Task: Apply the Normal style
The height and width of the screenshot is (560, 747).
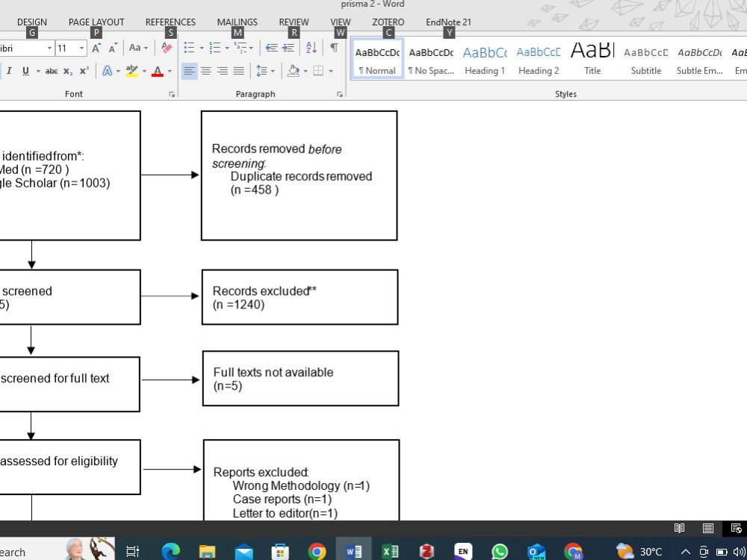Action: 377,59
